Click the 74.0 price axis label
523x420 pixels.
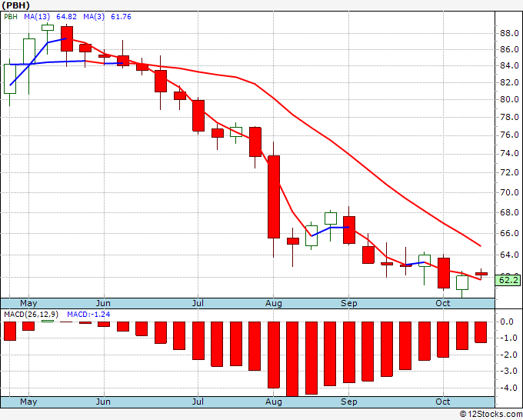pos(509,153)
